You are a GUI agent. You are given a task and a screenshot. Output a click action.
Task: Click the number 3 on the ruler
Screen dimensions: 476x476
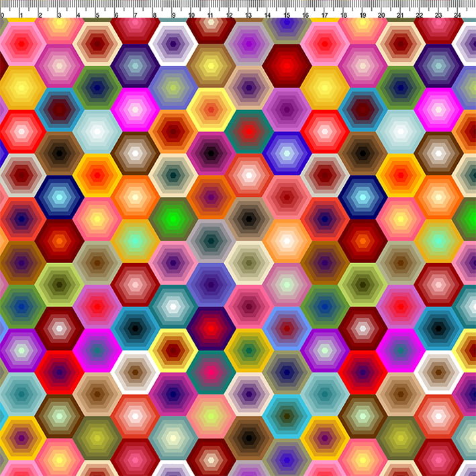coord(59,15)
